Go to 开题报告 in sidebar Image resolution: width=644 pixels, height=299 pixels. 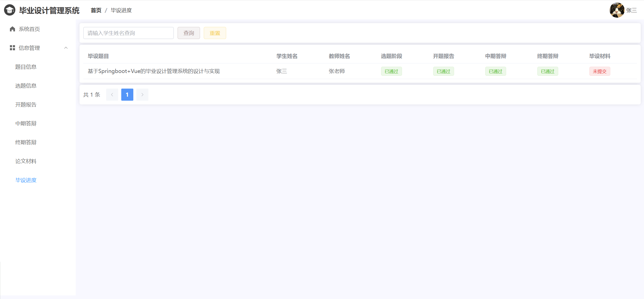pos(26,105)
